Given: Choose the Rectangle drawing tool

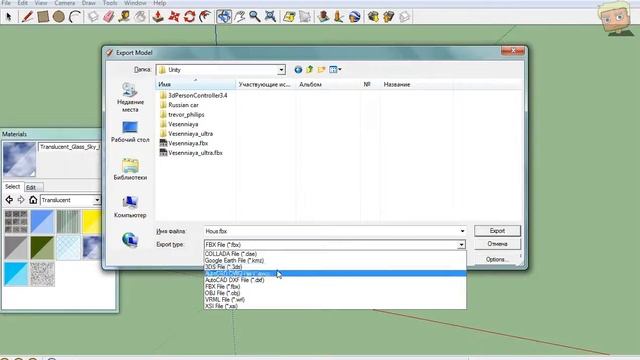Looking at the screenshot, I should point(43,17).
